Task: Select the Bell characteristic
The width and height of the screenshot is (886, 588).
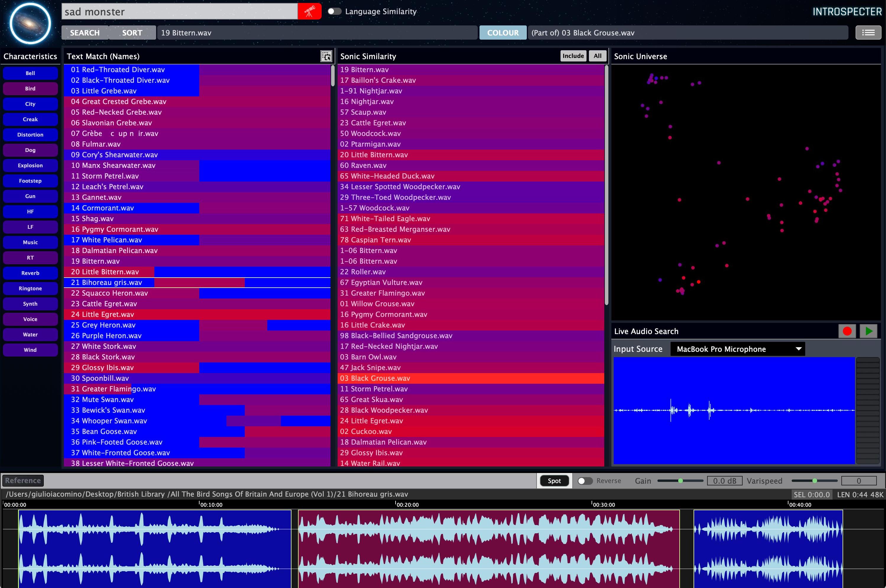Action: click(30, 73)
